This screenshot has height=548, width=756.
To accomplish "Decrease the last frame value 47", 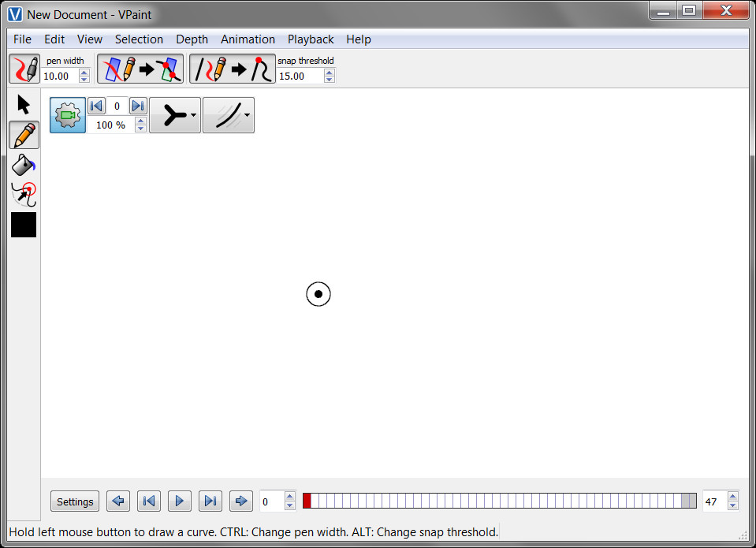I will tap(733, 506).
